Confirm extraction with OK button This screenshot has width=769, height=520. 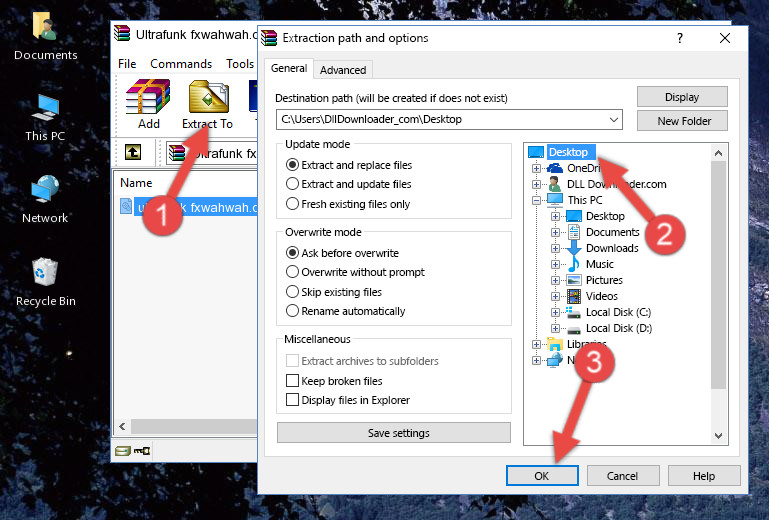pos(542,476)
